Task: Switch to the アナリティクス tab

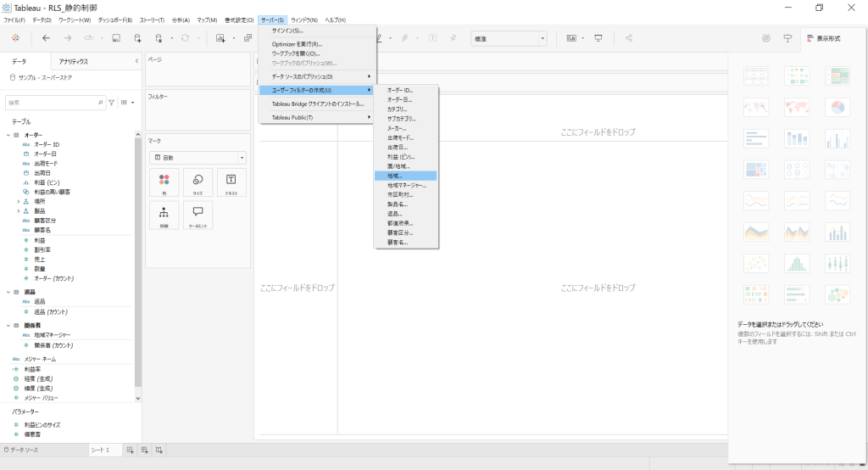Action: click(73, 61)
